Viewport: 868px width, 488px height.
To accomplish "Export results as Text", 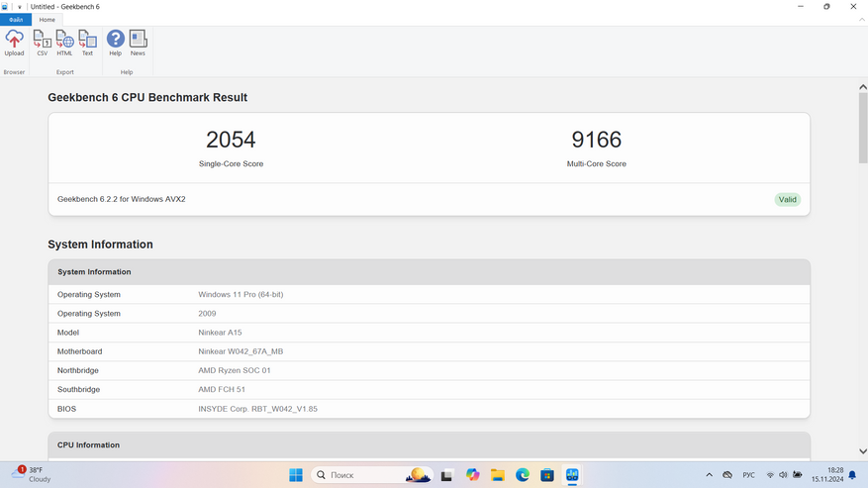I will (87, 44).
